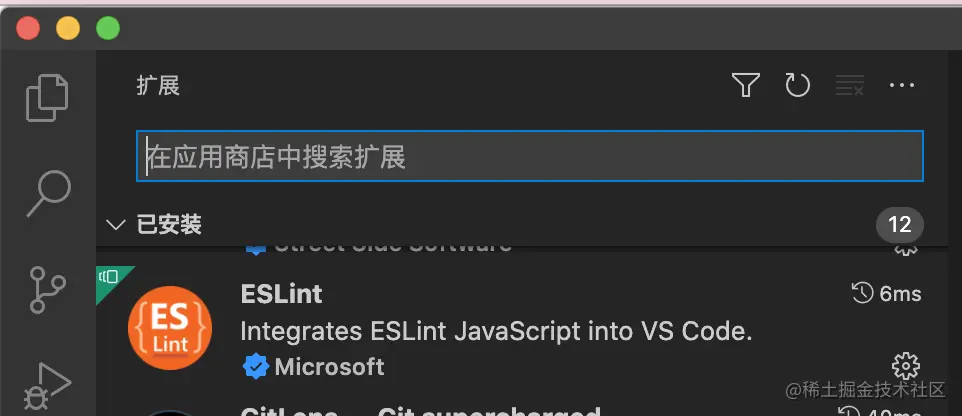The width and height of the screenshot is (962, 416).
Task: Open the Run and Debug view
Action: 48,385
